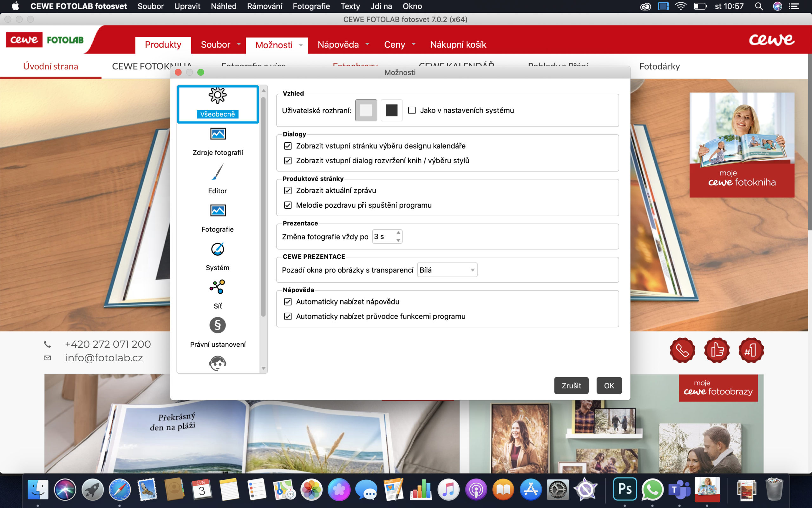Uncheck Automaticky nabízet nápovědu

[288, 302]
